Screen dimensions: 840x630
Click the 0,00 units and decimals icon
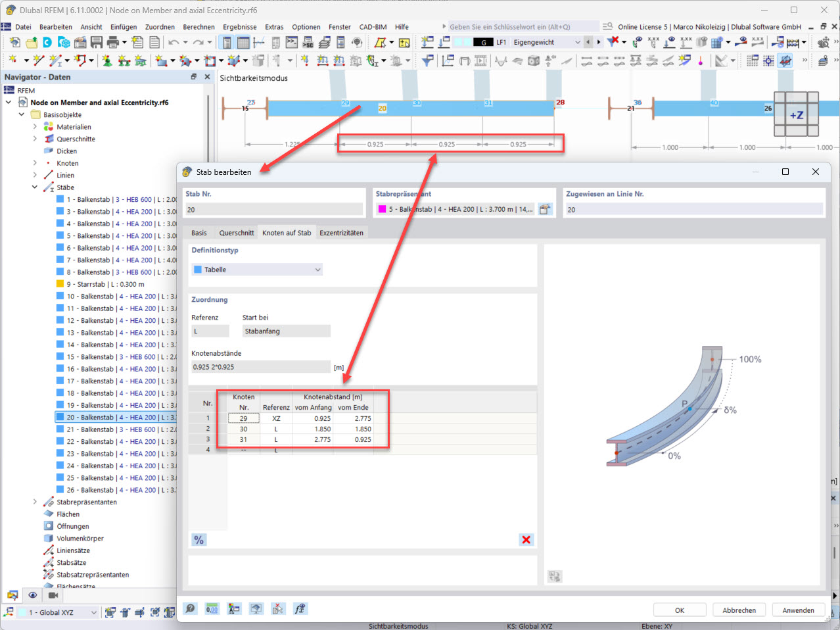point(212,609)
